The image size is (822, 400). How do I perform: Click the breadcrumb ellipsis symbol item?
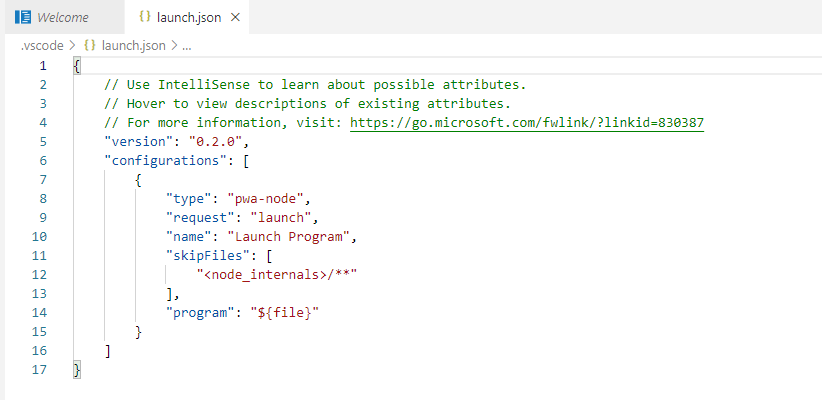[x=187, y=46]
